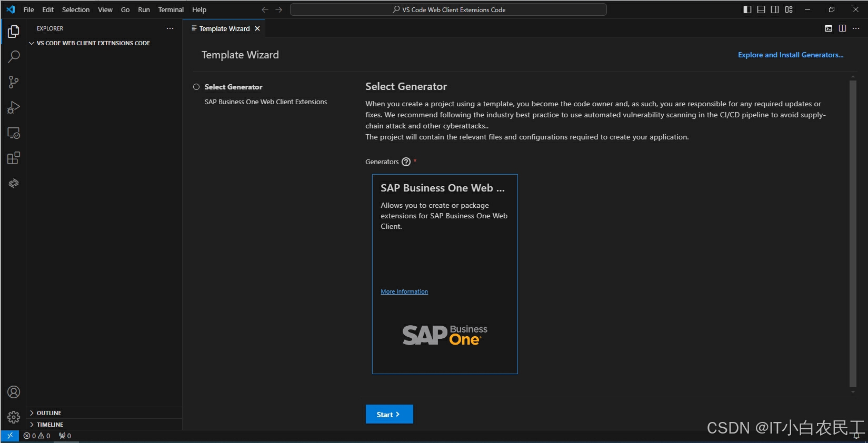Open the View menu

point(105,9)
